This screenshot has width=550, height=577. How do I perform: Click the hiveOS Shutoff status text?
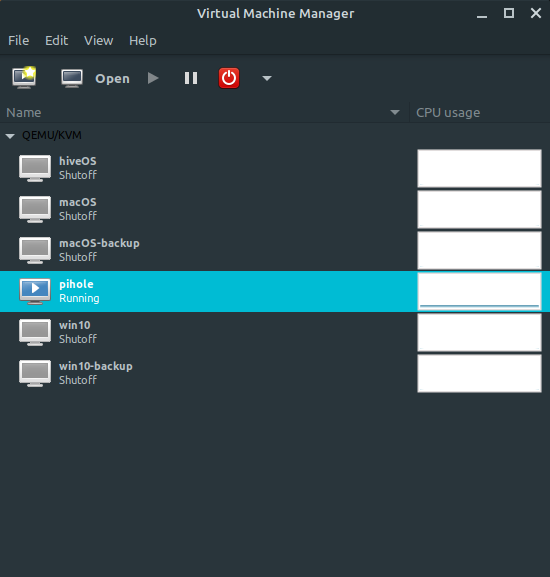[78, 175]
